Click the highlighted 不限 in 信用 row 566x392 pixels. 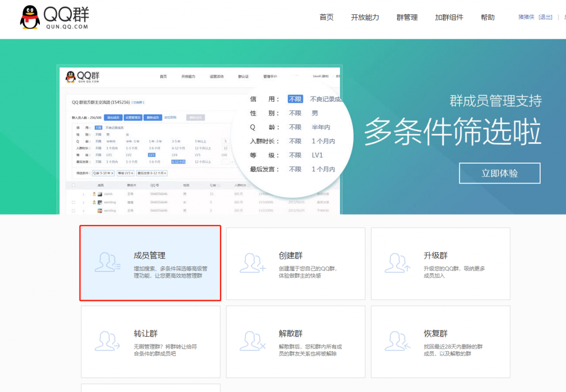pos(295,99)
